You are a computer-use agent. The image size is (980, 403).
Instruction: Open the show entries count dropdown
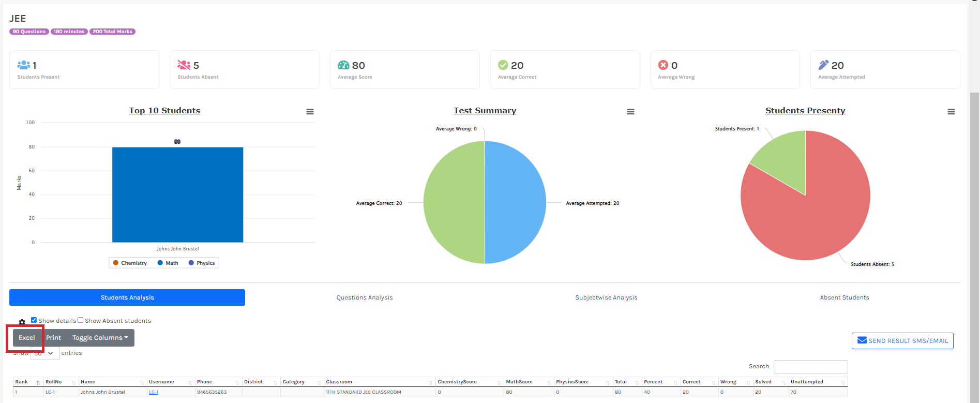(x=45, y=353)
